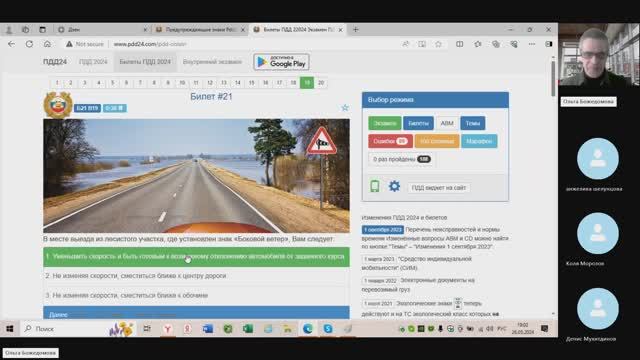Open Yandex browser from the taskbar
The width and height of the screenshot is (640, 360).
tap(168, 329)
